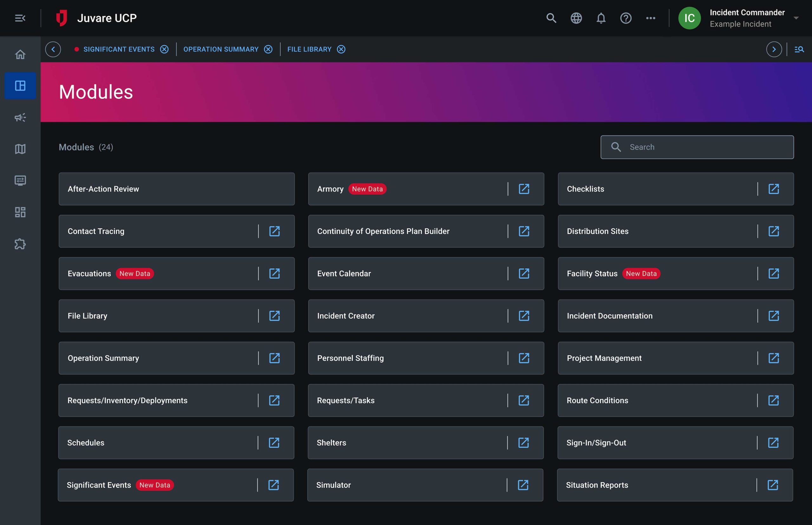812x525 pixels.
Task: Click the modules Search field
Action: point(697,147)
